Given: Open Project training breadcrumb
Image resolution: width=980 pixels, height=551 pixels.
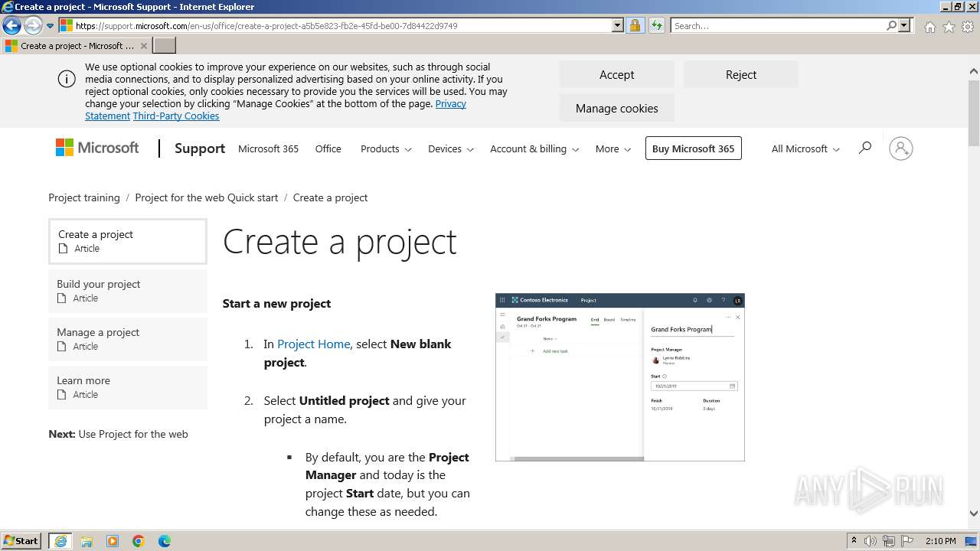Looking at the screenshot, I should click(84, 197).
